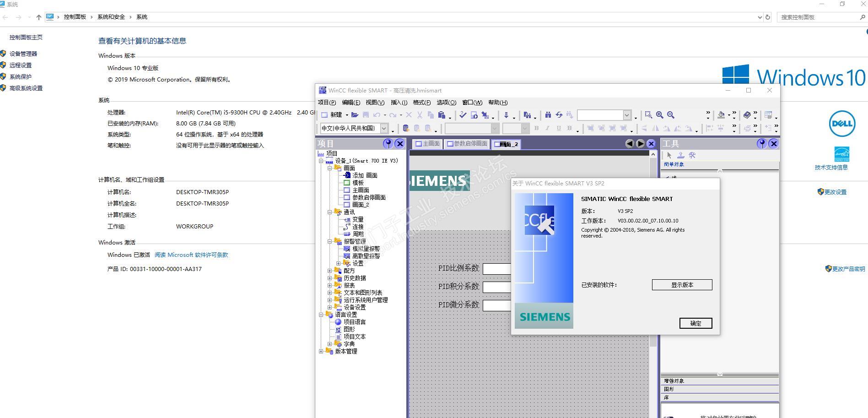Image resolution: width=868 pixels, height=418 pixels.
Task: Pin the 工具 tools panel
Action: pos(762,144)
